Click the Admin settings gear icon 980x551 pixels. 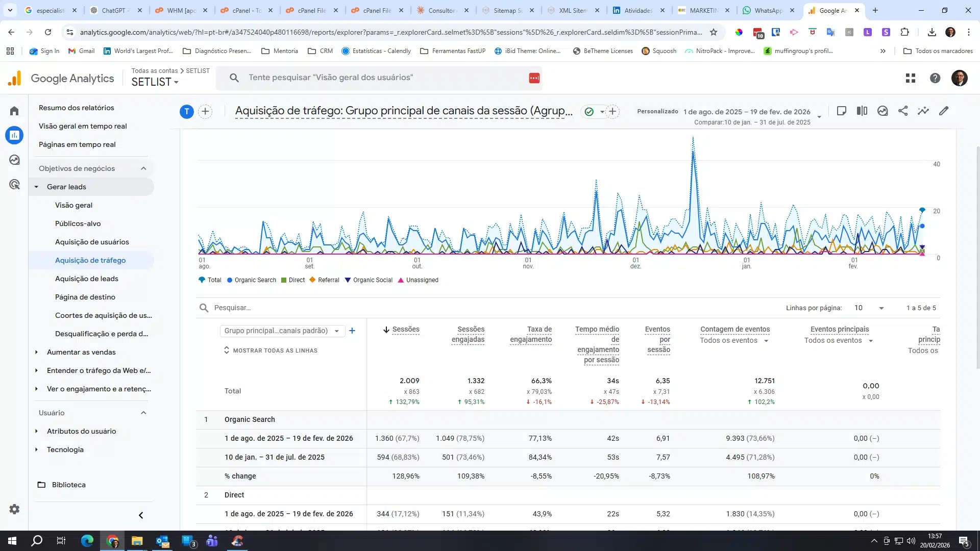pyautogui.click(x=14, y=509)
